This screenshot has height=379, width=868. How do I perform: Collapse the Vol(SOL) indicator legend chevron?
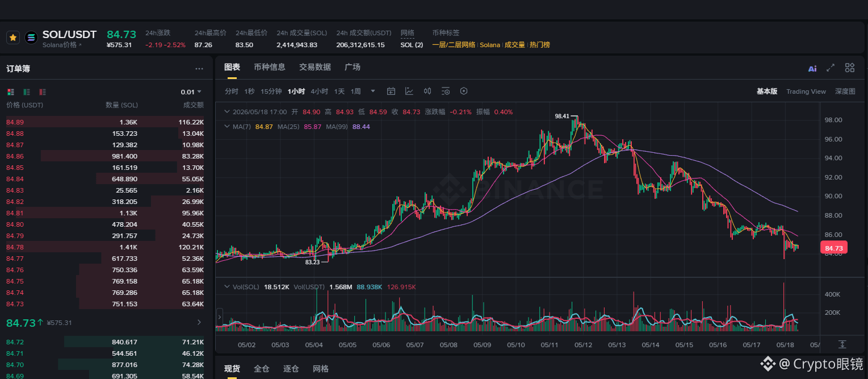[x=228, y=287]
